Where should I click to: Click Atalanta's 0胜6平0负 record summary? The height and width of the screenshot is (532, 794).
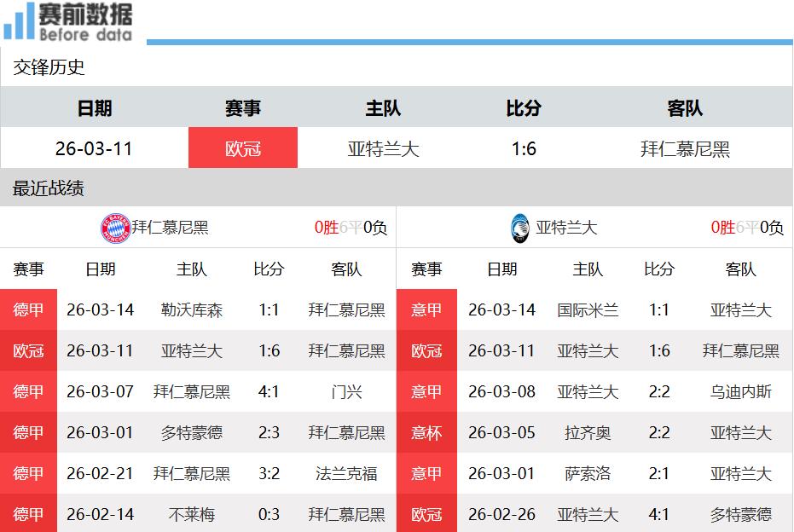point(747,228)
